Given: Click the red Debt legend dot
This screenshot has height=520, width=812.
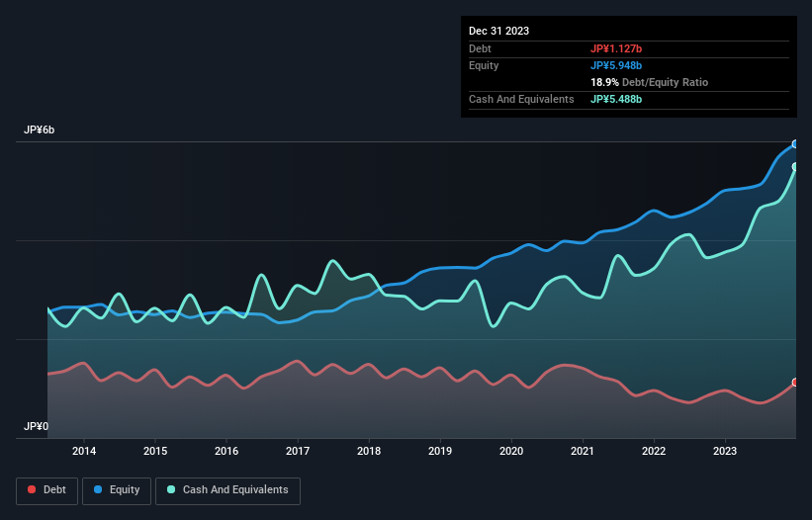Looking at the screenshot, I should pyautogui.click(x=32, y=489).
